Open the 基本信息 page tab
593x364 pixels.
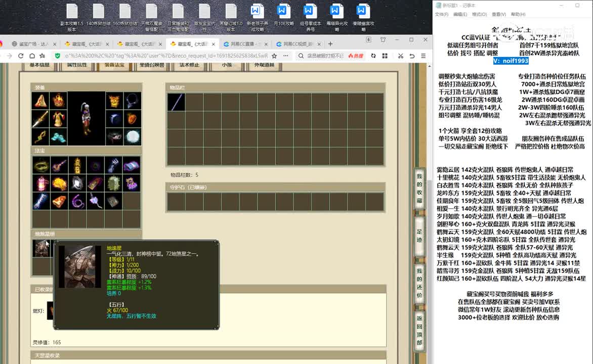39,65
